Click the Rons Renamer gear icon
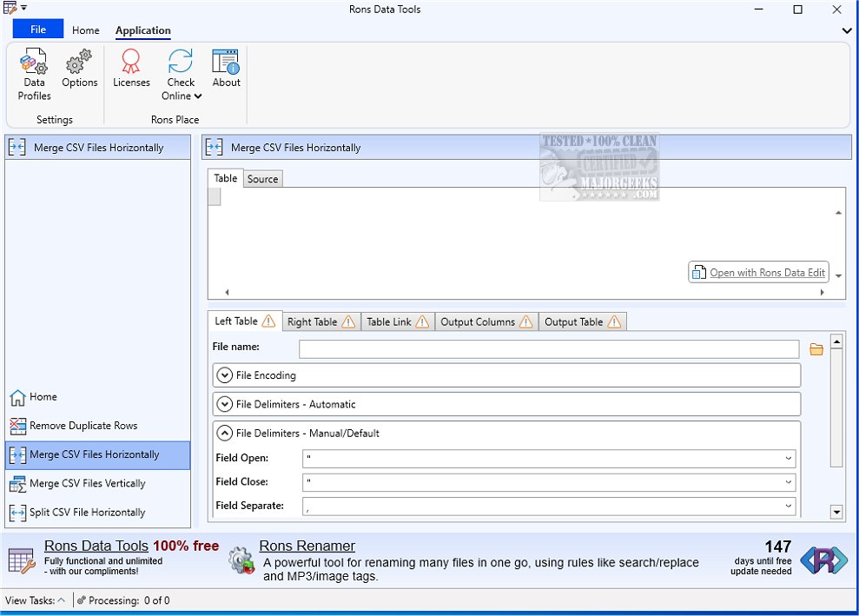This screenshot has height=616, width=859. pos(241,560)
